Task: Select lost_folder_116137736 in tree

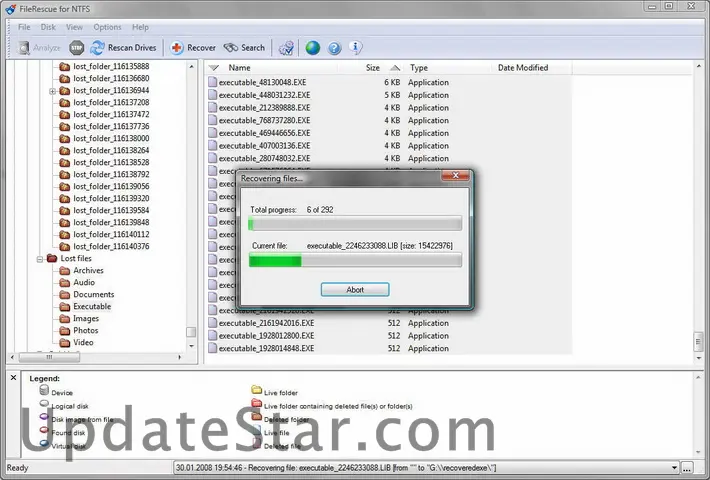Action: pos(111,126)
